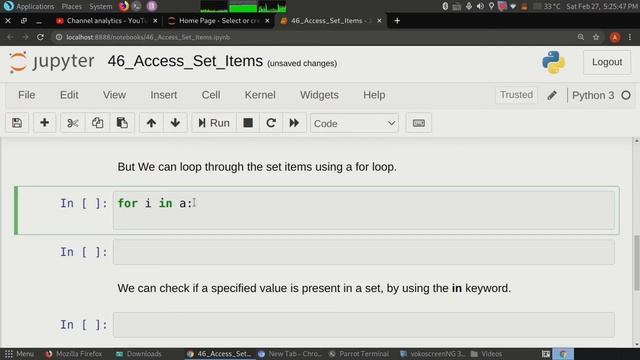Bookmark this page star icon

click(596, 37)
